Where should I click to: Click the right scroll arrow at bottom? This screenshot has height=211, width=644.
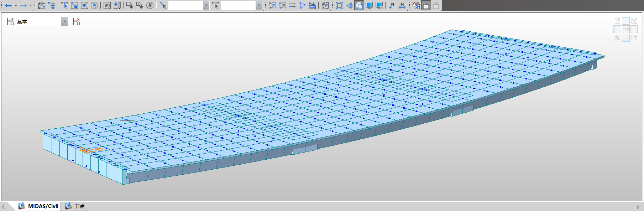click(x=638, y=207)
